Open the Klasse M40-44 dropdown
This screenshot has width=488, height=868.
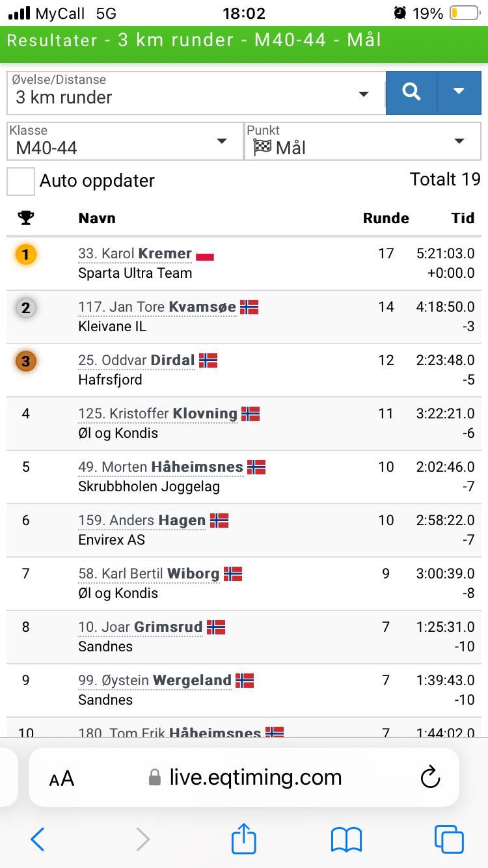(125, 141)
